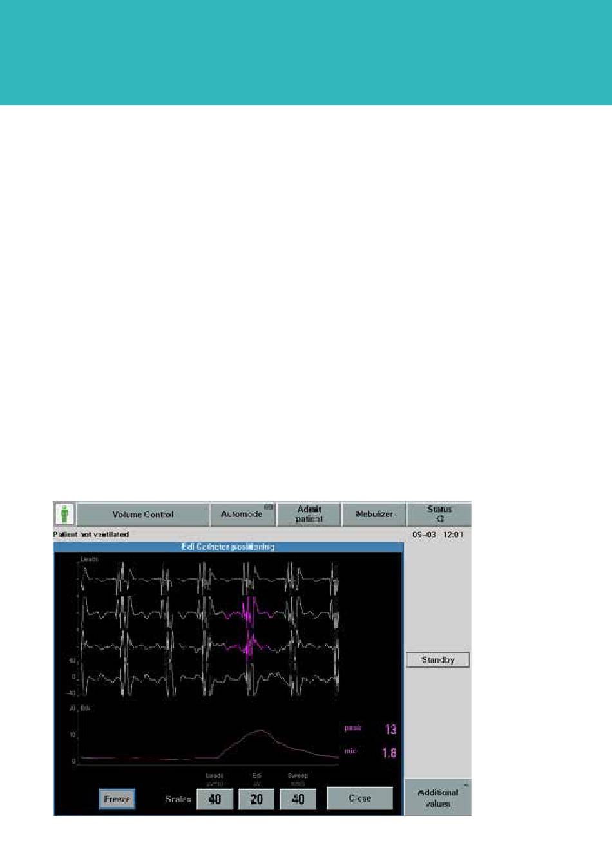Viewport: 612px width, 868px height.
Task: Click the Scales label
Action: click(x=178, y=799)
